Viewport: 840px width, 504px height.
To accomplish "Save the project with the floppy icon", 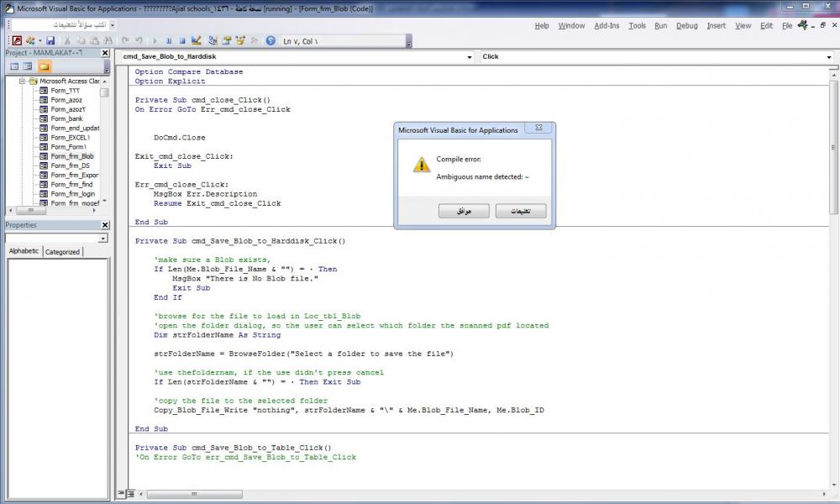I will coord(50,40).
